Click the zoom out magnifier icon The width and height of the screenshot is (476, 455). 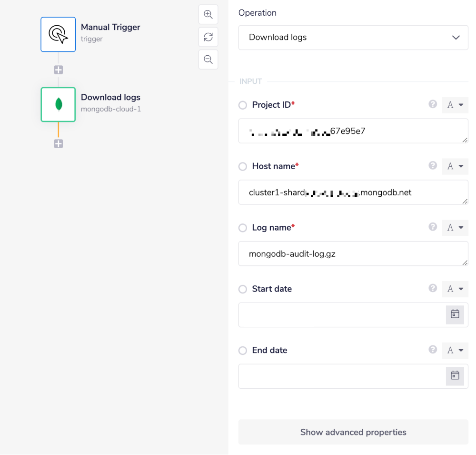208,59
